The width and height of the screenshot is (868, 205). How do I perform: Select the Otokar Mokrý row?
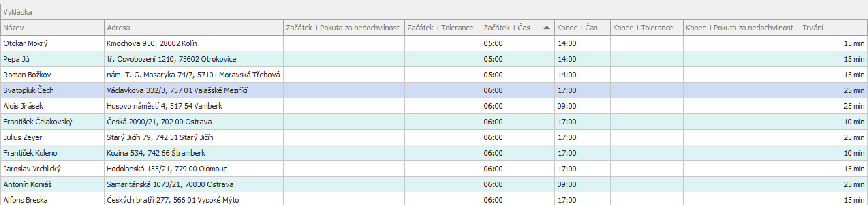pyautogui.click(x=434, y=43)
